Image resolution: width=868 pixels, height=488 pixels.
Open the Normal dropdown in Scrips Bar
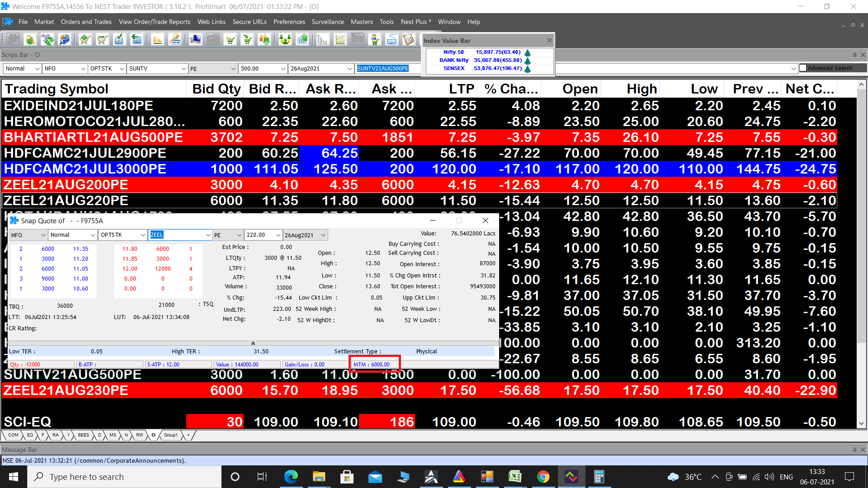pyautogui.click(x=37, y=69)
